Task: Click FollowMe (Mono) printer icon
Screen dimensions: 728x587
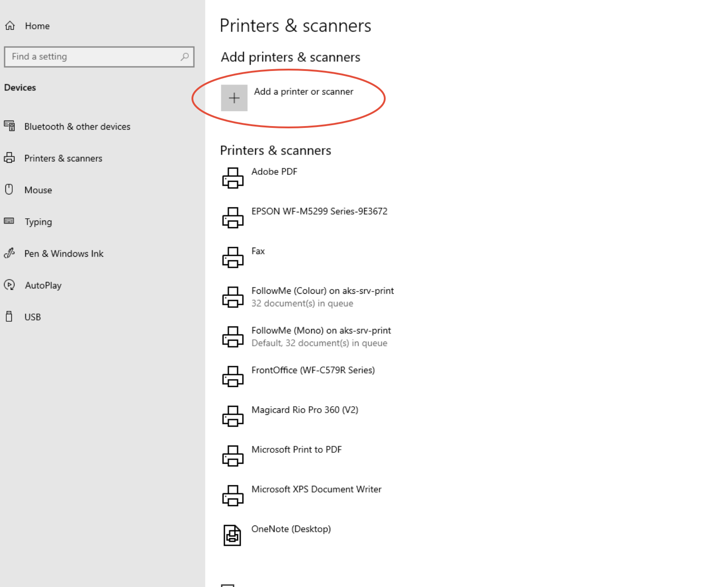Action: [x=233, y=337]
